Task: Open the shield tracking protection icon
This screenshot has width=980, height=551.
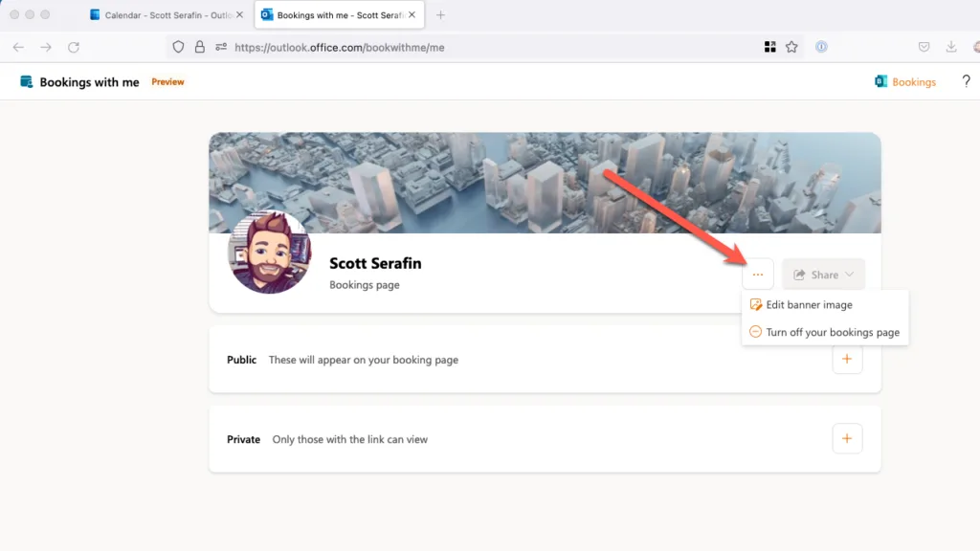Action: 178,47
